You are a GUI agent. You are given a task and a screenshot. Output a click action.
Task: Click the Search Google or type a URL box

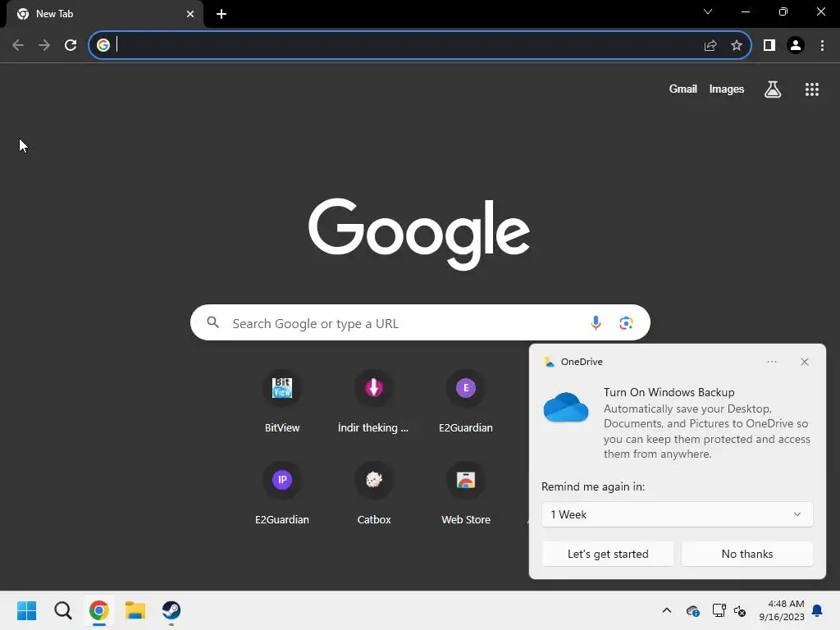[420, 322]
